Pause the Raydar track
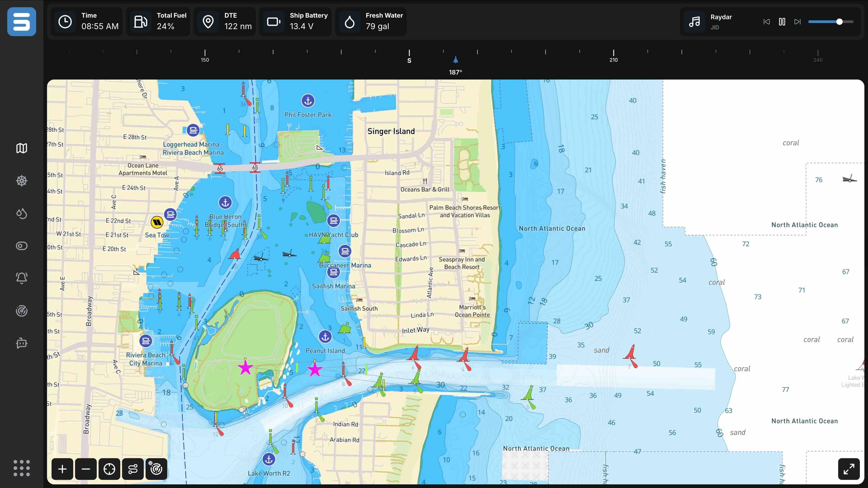Image resolution: width=868 pixels, height=488 pixels. click(x=782, y=22)
